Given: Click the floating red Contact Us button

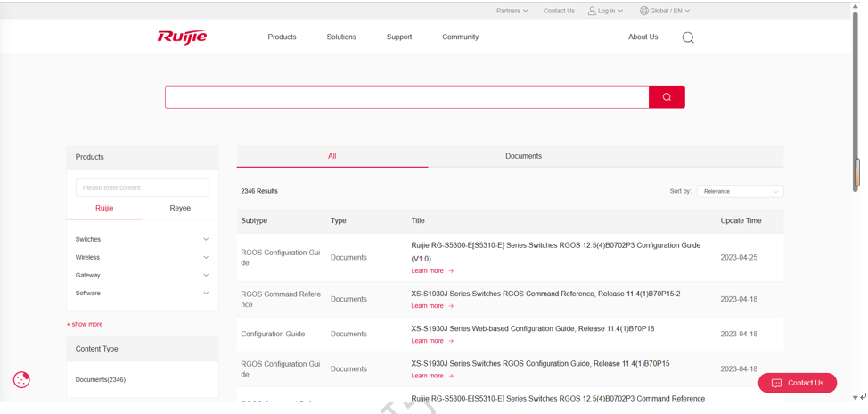Looking at the screenshot, I should (x=797, y=383).
